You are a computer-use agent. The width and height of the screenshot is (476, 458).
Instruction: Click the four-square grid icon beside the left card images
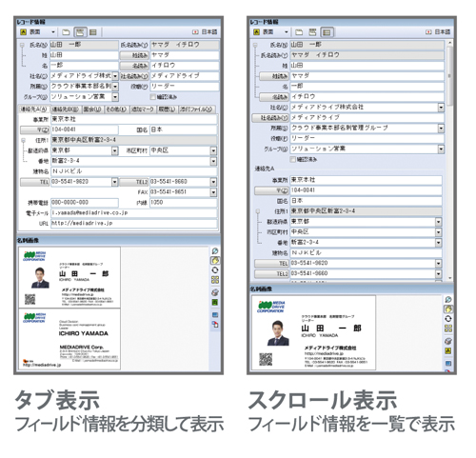[215, 280]
